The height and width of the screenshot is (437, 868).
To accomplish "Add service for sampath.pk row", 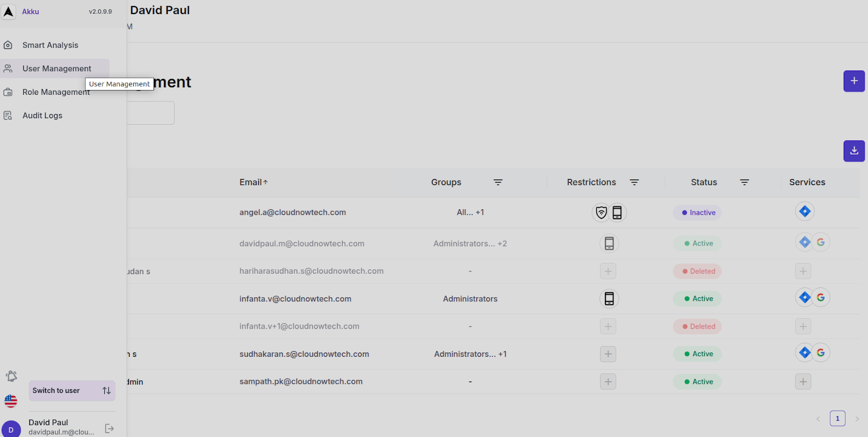I will 803,382.
